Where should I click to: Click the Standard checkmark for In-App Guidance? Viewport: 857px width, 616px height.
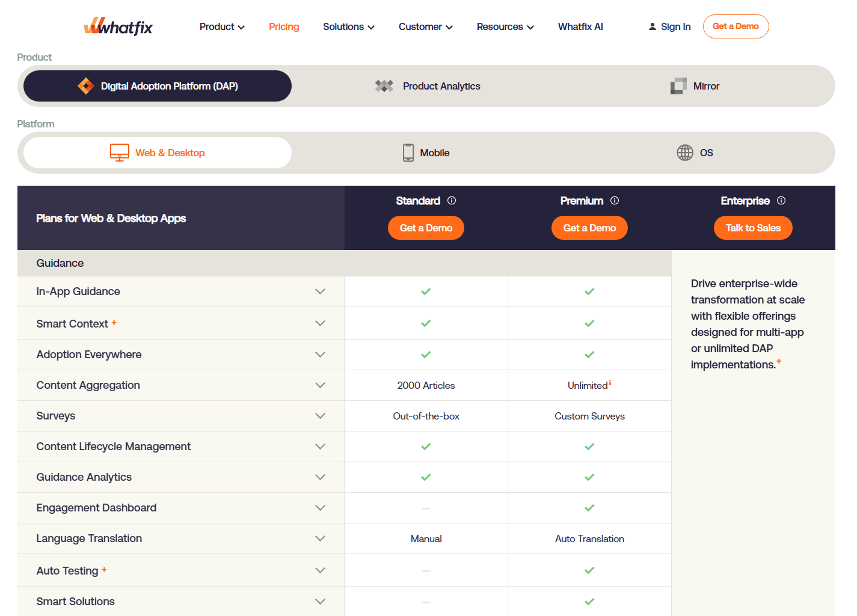[426, 291]
